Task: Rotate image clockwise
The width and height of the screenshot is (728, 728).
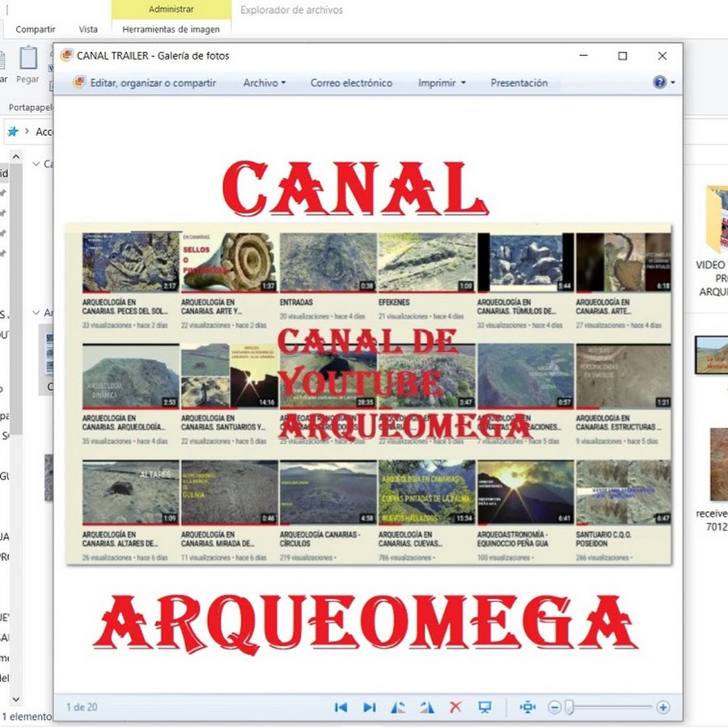Action: pos(427,707)
